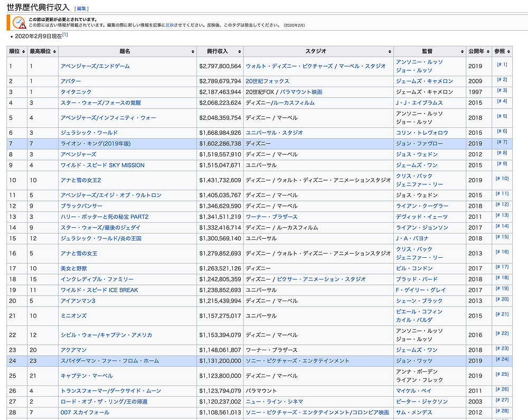Open the ブラックパンサー film article
Image resolution: width=528 pixels, height=420 pixels.
(81, 206)
